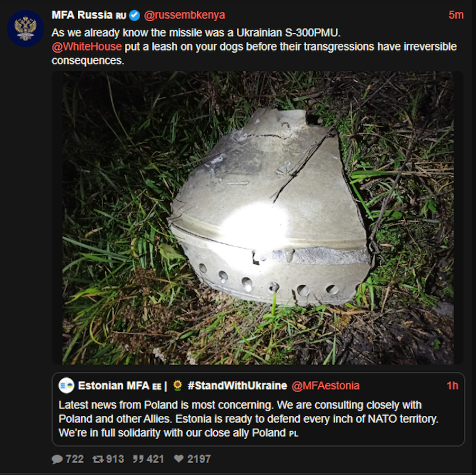Click the MFA Russia display name

pyautogui.click(x=82, y=15)
